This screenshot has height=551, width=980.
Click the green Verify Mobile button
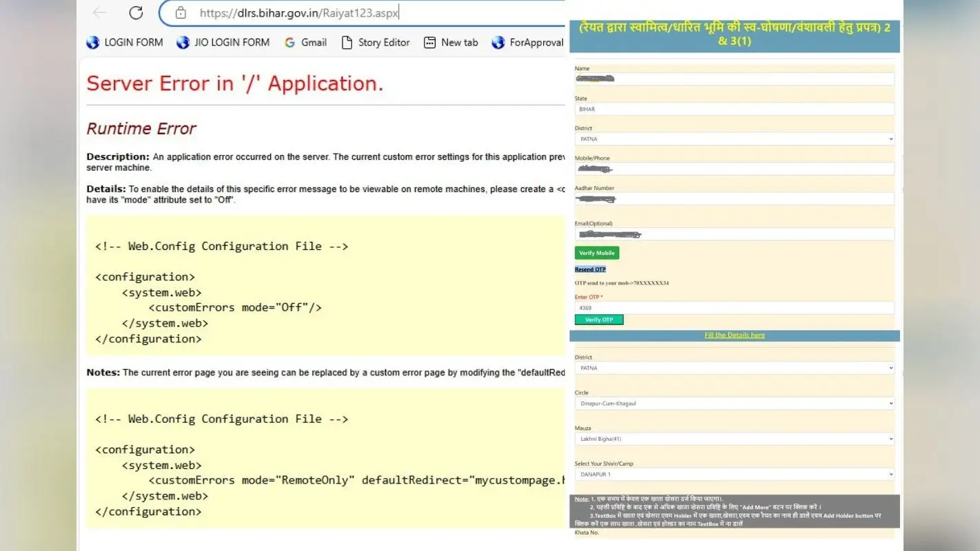pyautogui.click(x=597, y=253)
